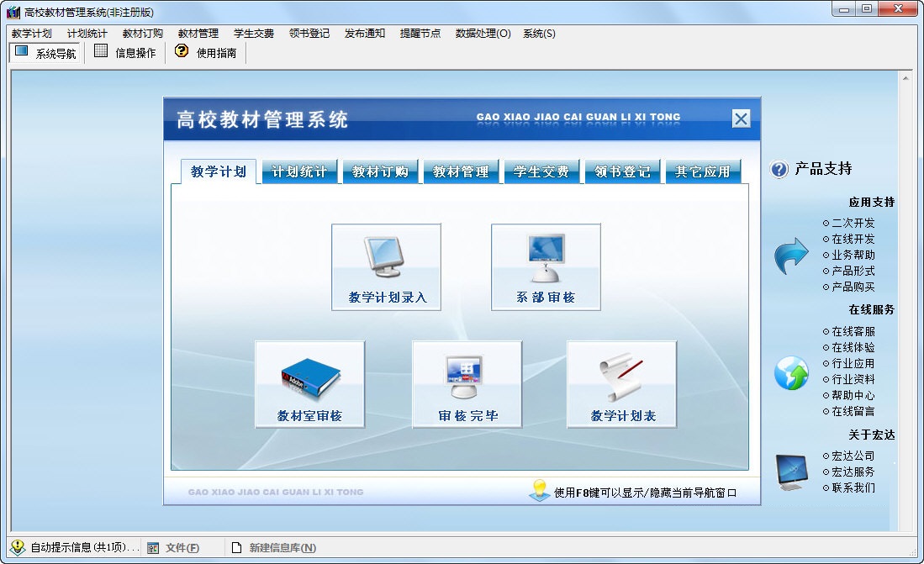Open 系部审核 computer icon
Image resolution: width=924 pixels, height=564 pixels.
click(x=546, y=257)
